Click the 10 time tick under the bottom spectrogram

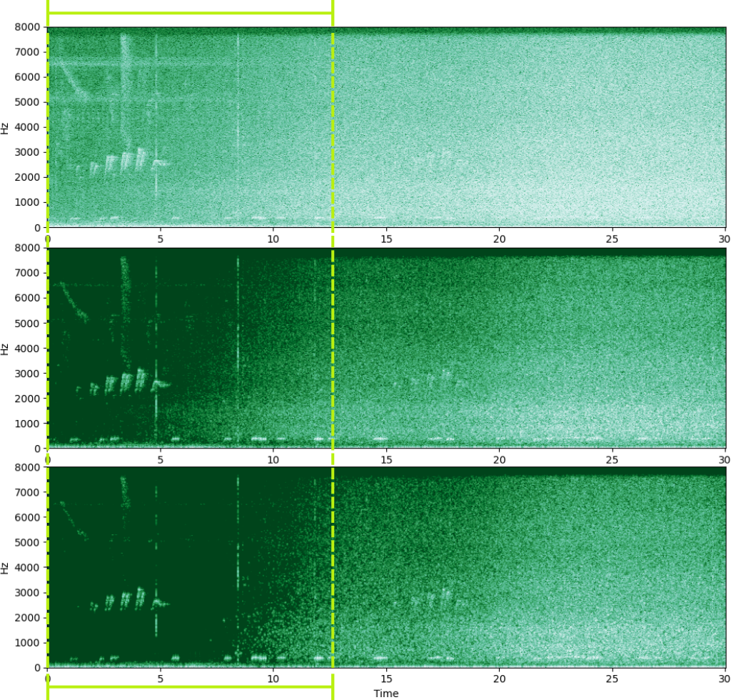(273, 679)
